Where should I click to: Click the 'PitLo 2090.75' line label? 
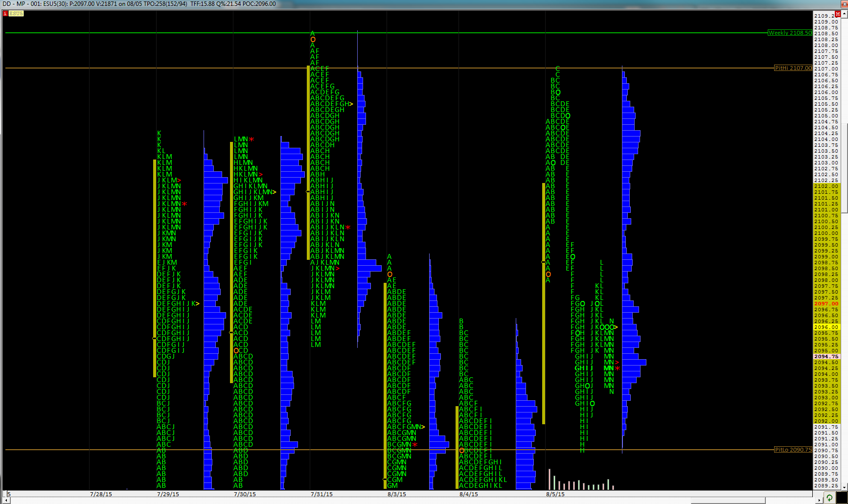coord(793,450)
